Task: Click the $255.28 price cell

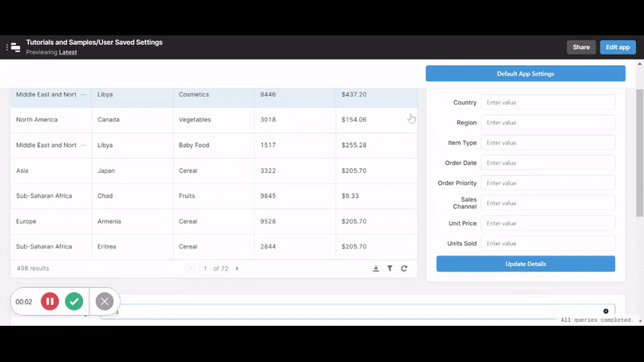Action: point(376,146)
